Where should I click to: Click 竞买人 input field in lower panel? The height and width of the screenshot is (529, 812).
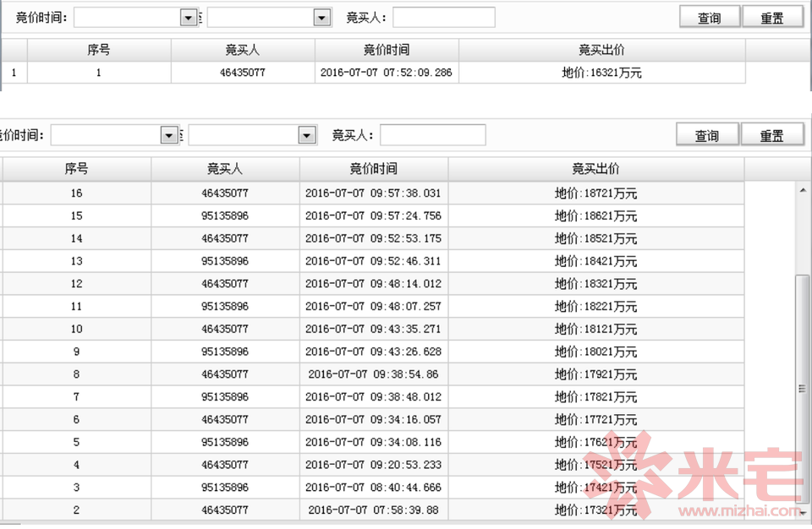pyautogui.click(x=432, y=135)
